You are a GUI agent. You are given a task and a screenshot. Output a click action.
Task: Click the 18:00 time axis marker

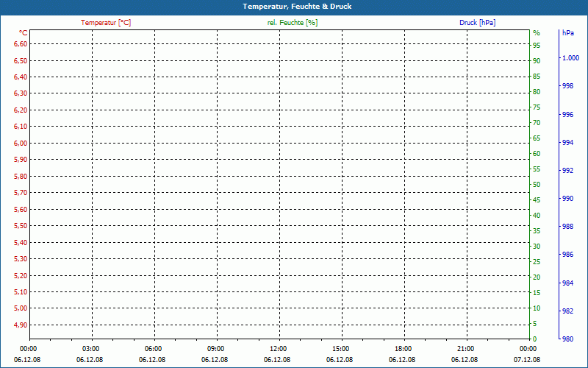[x=403, y=349]
